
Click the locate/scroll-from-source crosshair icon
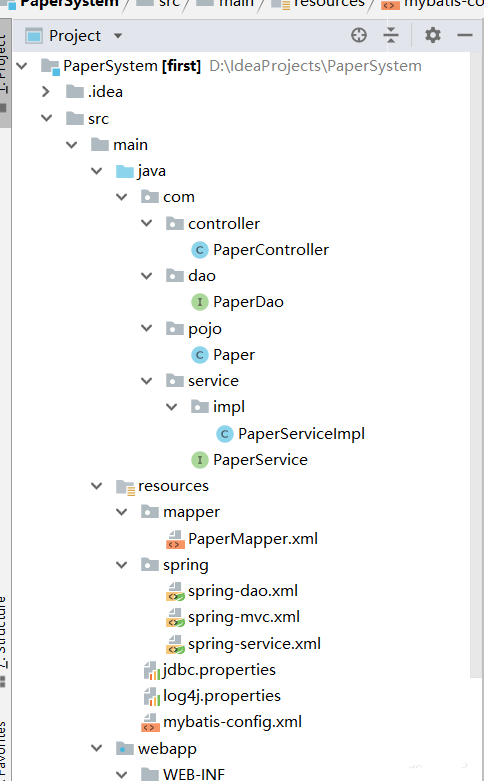click(x=359, y=35)
